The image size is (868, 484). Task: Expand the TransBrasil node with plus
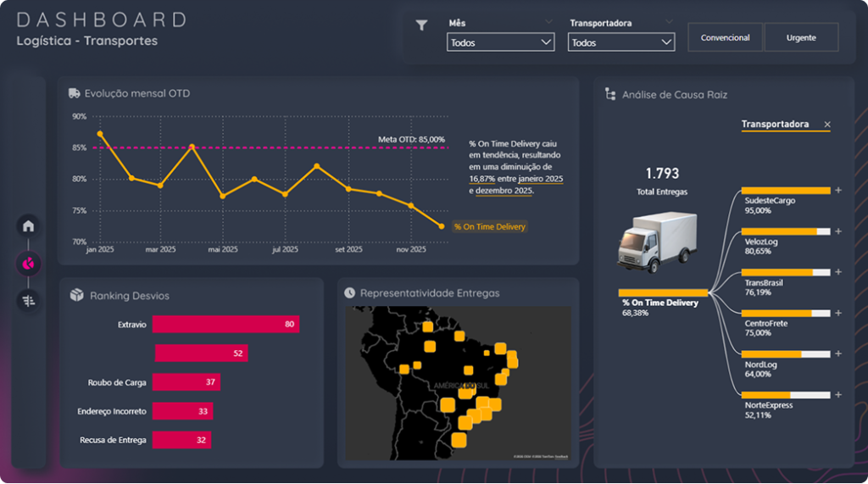838,272
